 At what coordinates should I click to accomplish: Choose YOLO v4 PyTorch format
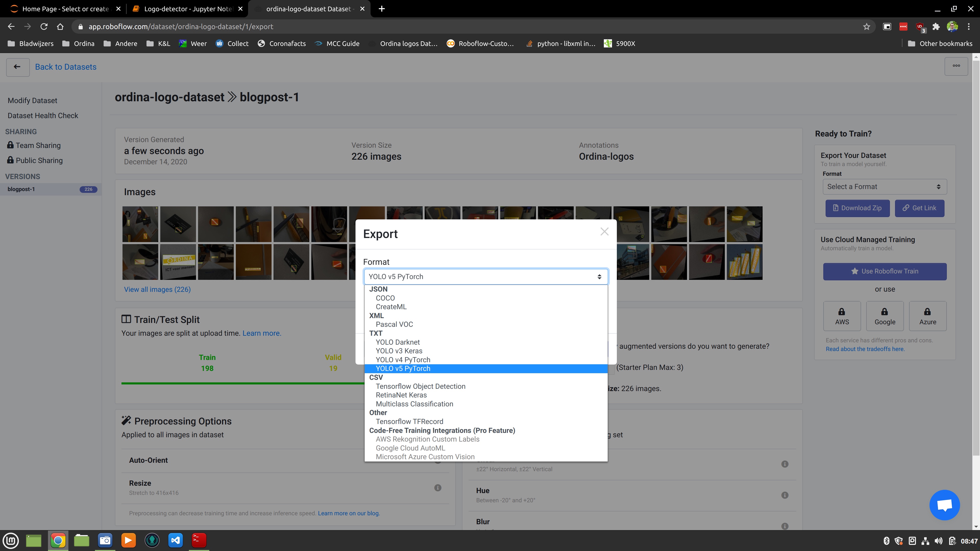point(486,360)
